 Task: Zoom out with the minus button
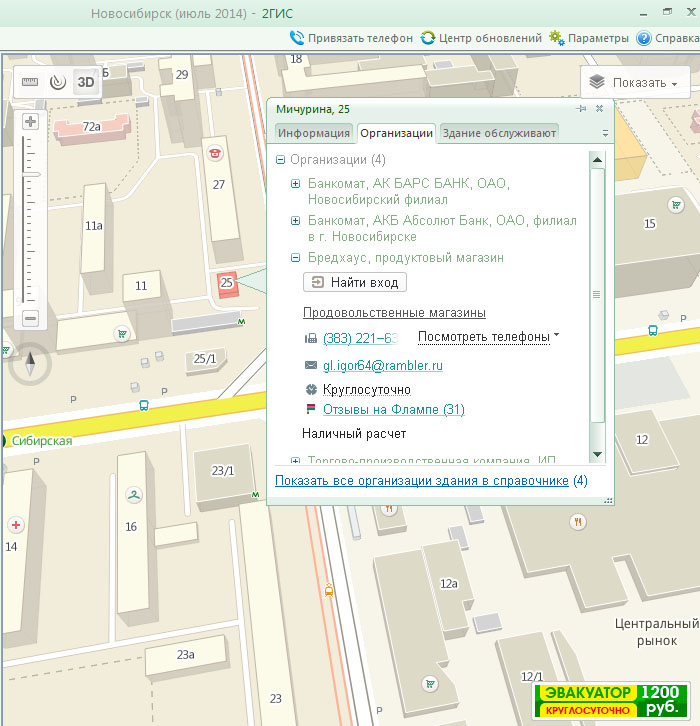(31, 318)
